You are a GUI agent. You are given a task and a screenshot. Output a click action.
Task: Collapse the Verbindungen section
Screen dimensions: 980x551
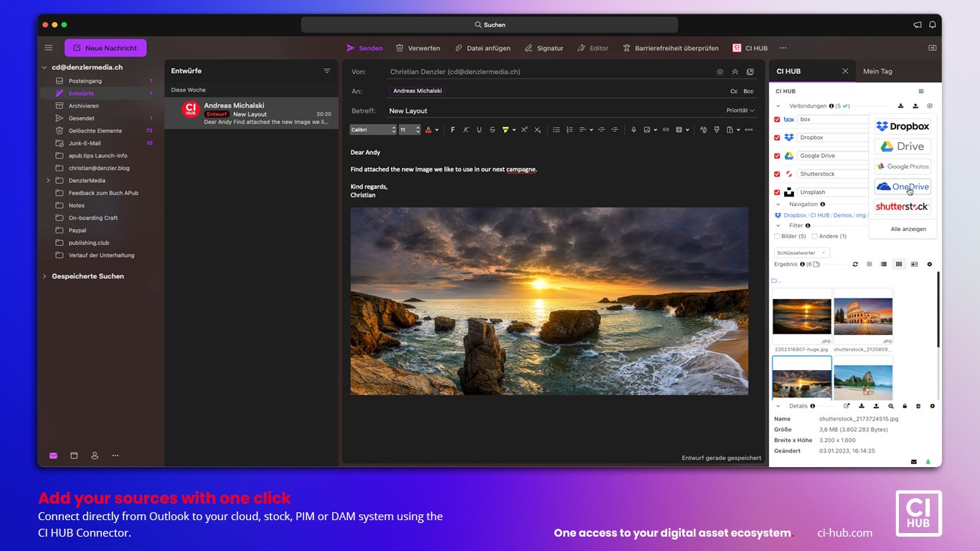pyautogui.click(x=778, y=106)
